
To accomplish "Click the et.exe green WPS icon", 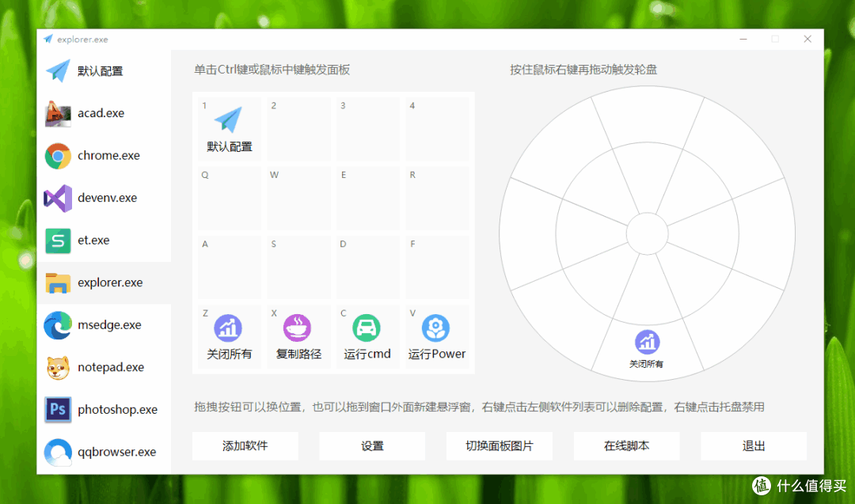I will pyautogui.click(x=58, y=240).
